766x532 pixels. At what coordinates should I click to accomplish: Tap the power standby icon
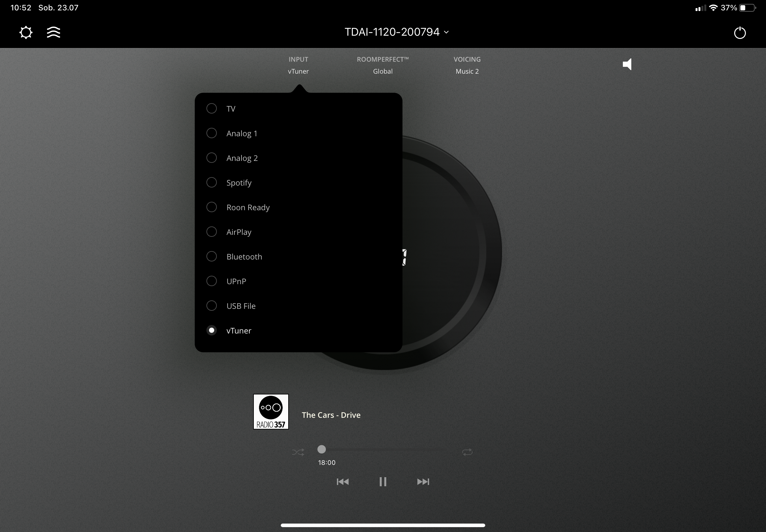(740, 33)
